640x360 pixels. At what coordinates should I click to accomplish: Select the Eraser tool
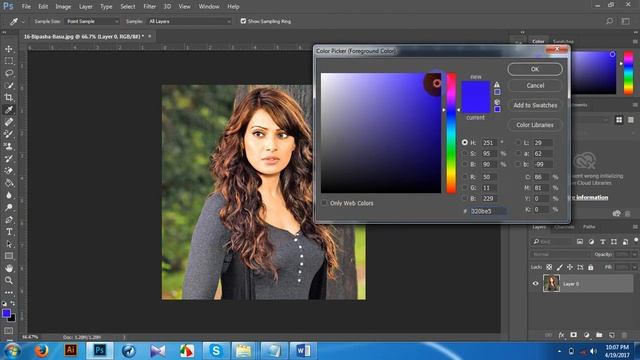9,171
